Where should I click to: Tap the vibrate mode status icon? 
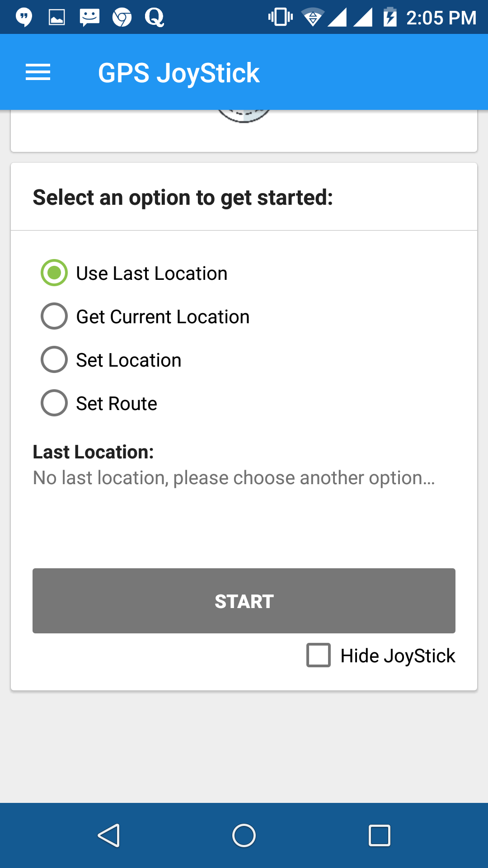click(x=280, y=18)
